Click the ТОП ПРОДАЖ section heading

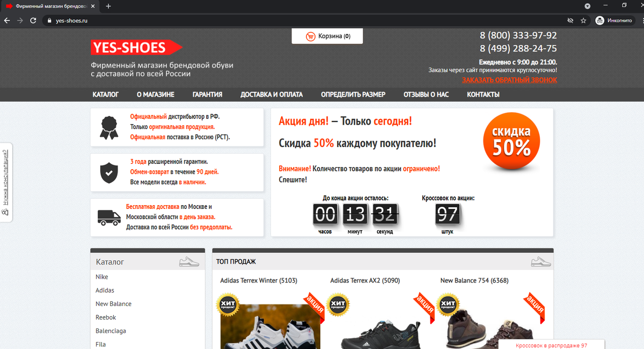[x=236, y=262]
